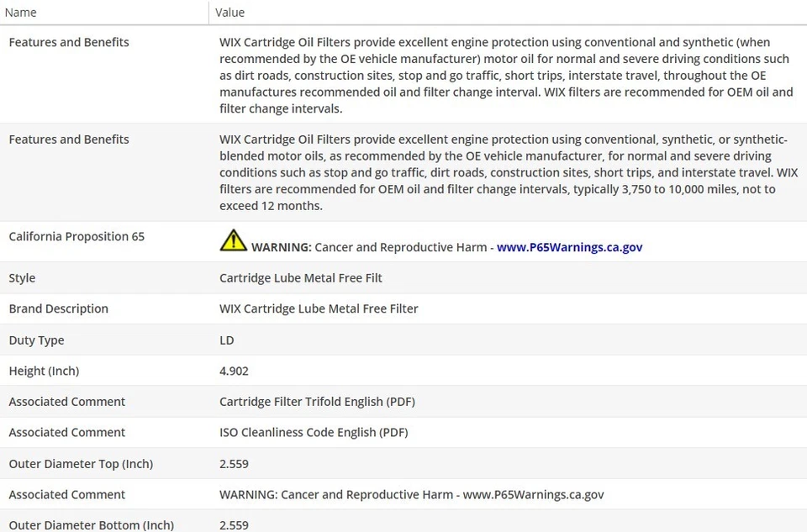Open ISO Cleanliness Code English (PDF)
Screen dimensions: 807x532
(314, 433)
